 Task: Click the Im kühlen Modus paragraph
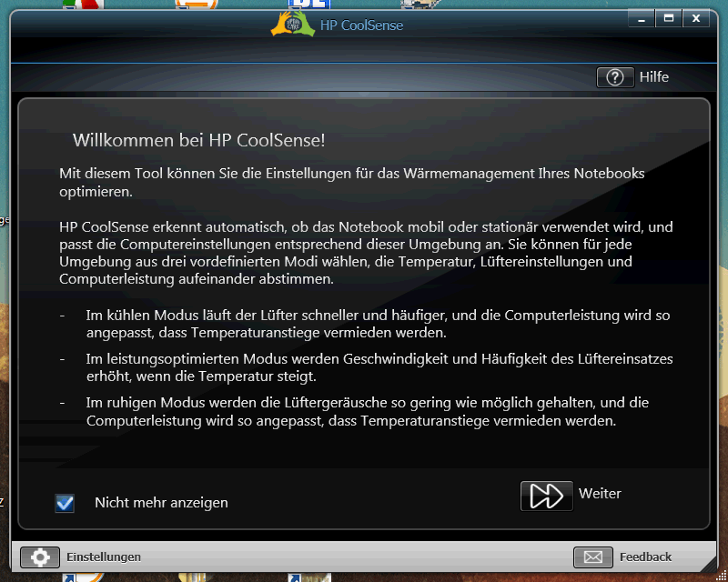click(x=378, y=324)
